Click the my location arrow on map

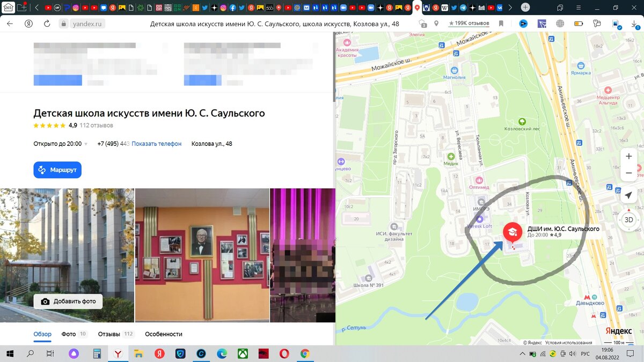pyautogui.click(x=629, y=196)
